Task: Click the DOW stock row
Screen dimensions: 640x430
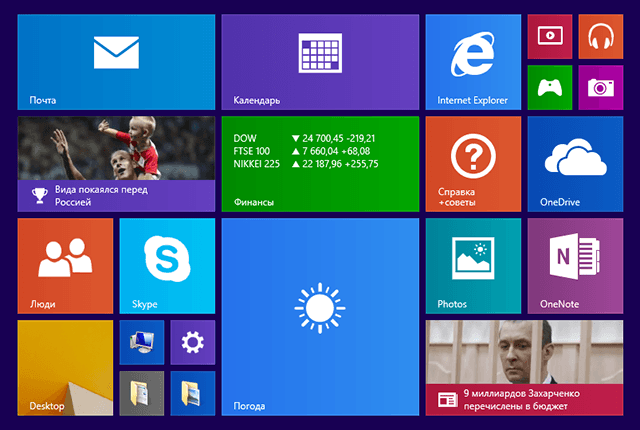Action: (x=304, y=138)
